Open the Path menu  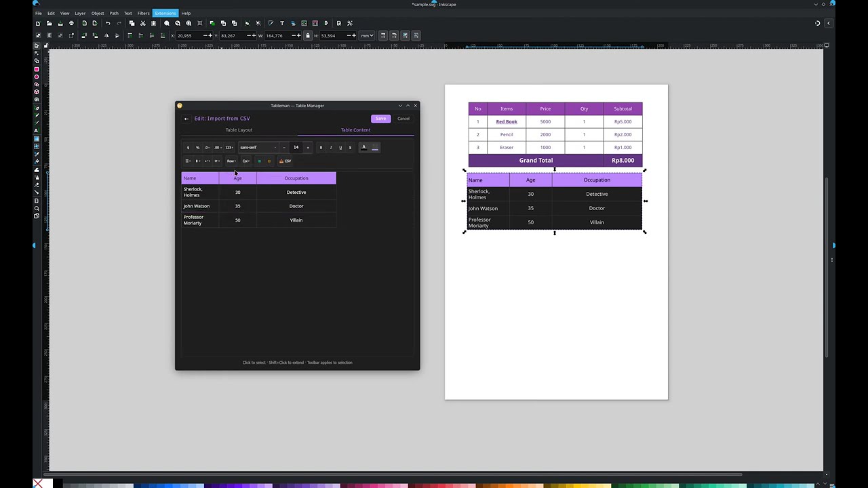pyautogui.click(x=114, y=13)
